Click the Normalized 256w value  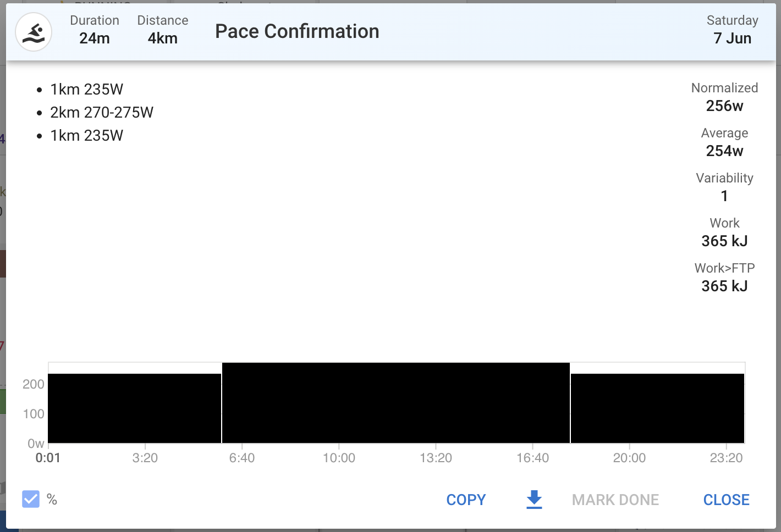pyautogui.click(x=724, y=106)
